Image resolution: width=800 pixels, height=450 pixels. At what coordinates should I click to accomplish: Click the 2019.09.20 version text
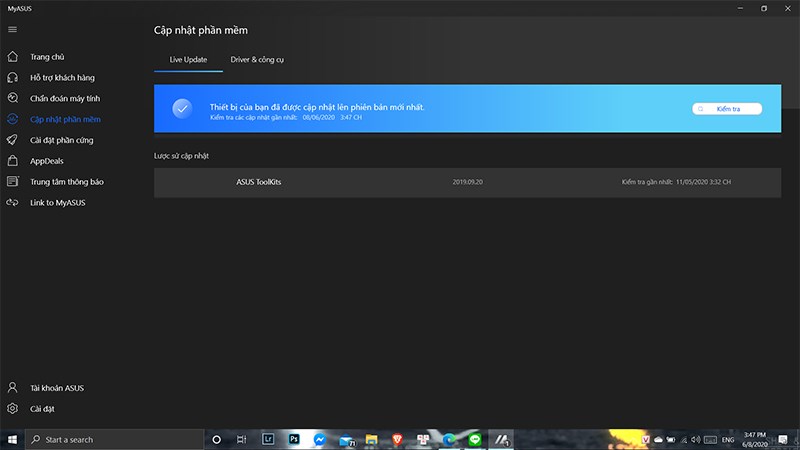467,182
